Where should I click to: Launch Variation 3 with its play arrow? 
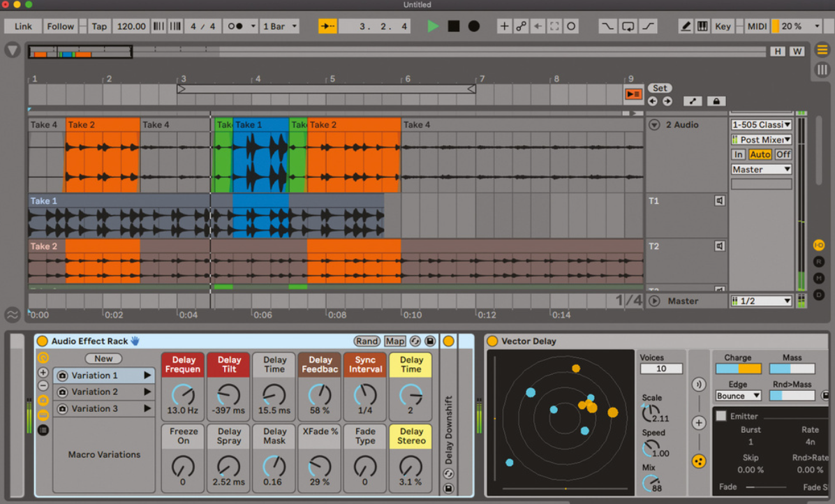coord(147,409)
